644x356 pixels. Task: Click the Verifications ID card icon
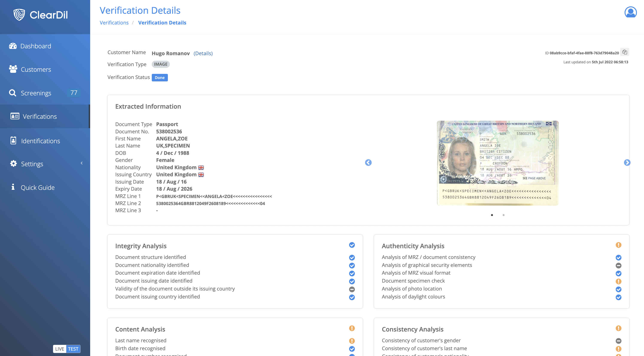point(15,116)
